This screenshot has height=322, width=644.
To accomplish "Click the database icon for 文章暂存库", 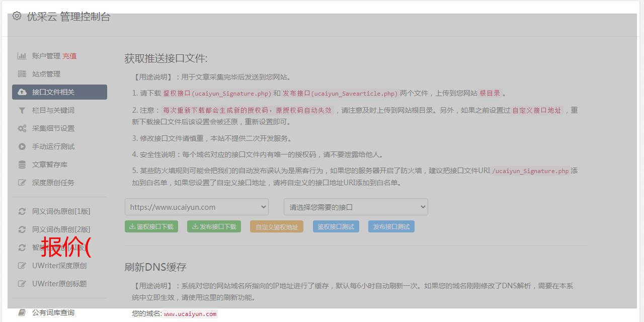I will tap(22, 165).
